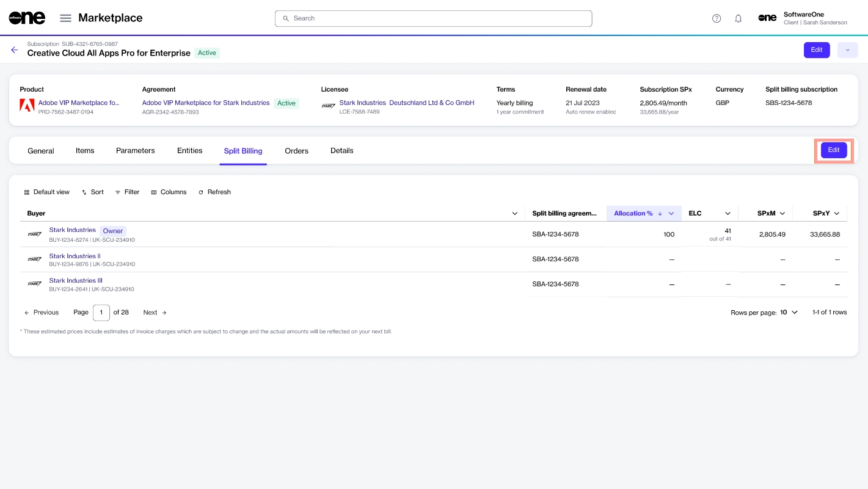Screen dimensions: 868x489
Task: Open the notifications bell
Action: click(x=738, y=18)
